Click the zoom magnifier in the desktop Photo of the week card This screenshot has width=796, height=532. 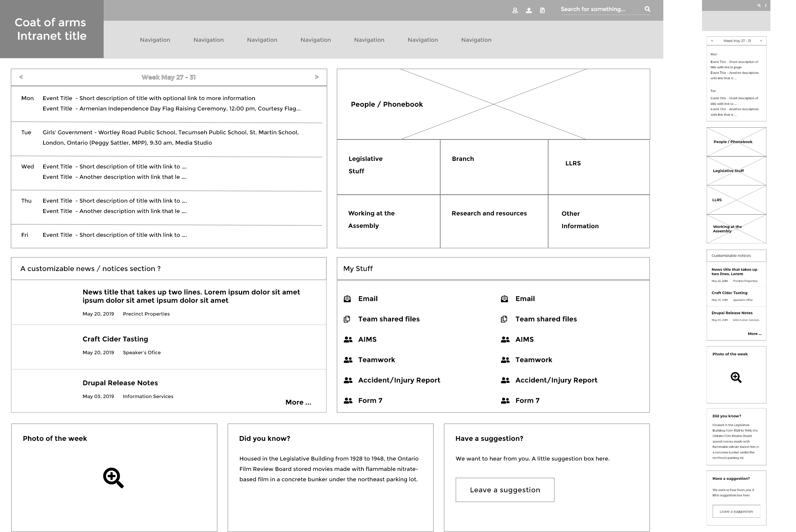[x=113, y=478]
